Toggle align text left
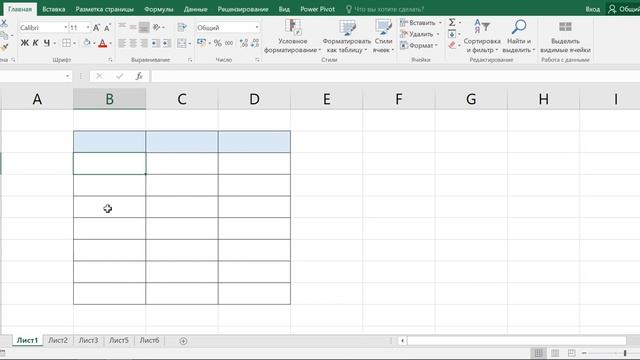 [122, 43]
